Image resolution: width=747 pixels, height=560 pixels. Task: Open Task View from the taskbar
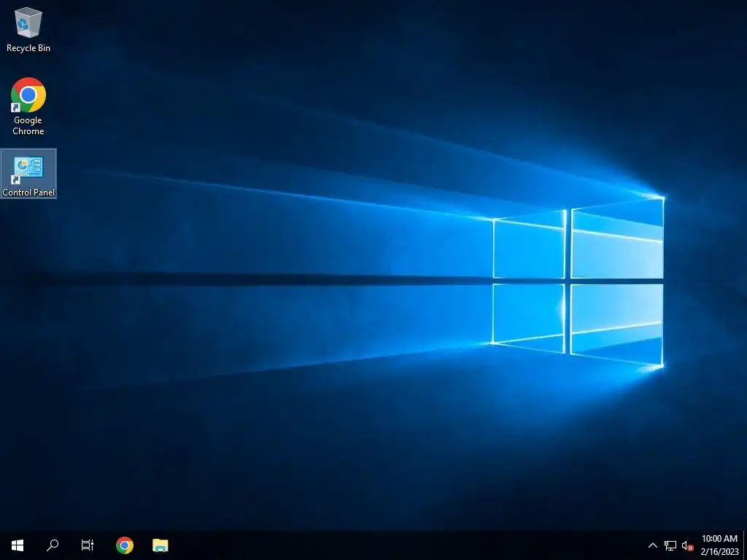pos(88,545)
